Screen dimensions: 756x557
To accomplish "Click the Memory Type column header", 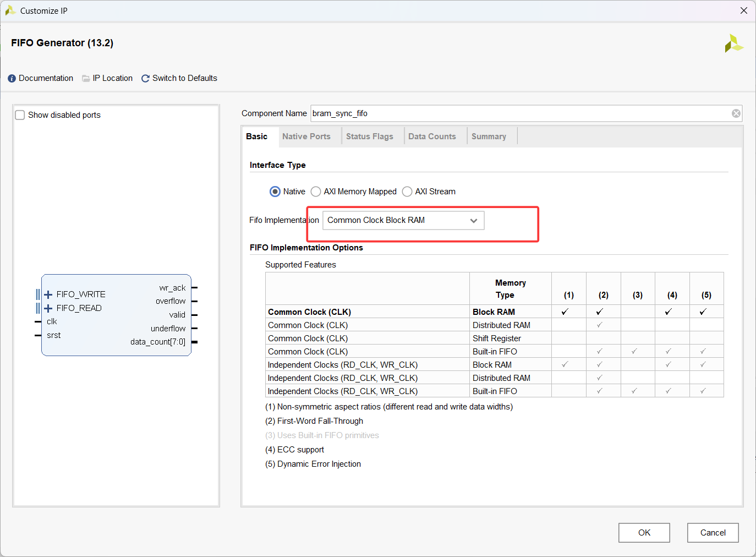I will pyautogui.click(x=511, y=289).
